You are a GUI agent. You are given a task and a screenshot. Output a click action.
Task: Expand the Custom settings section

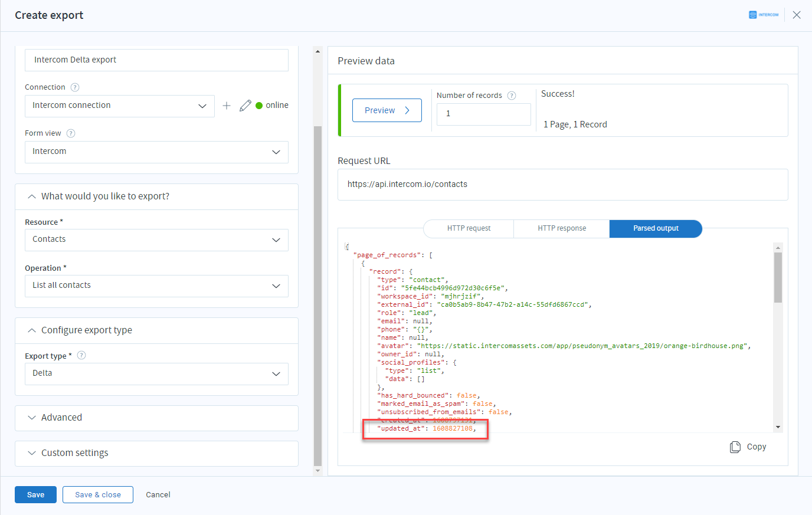[156, 453]
